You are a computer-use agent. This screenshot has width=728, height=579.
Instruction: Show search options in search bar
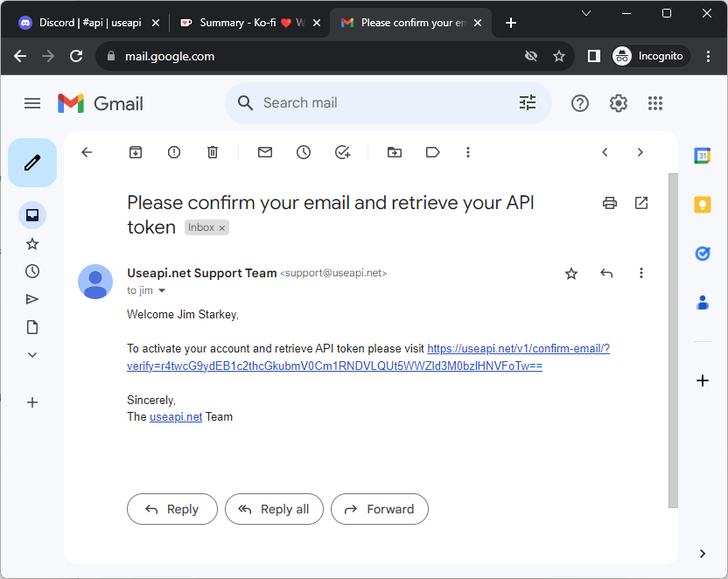528,103
